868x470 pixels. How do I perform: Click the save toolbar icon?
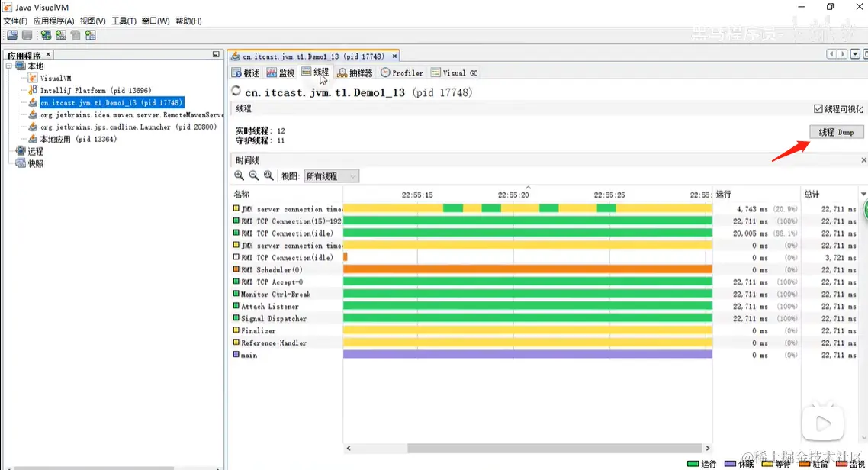pos(27,35)
